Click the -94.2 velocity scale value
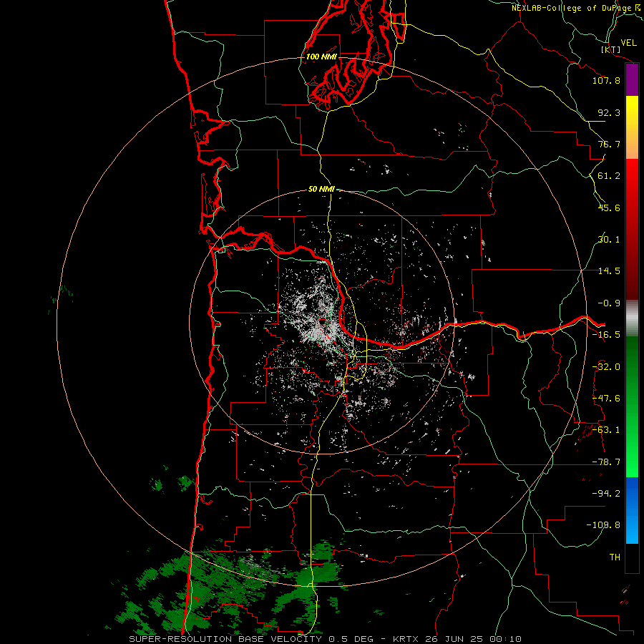 [606, 494]
